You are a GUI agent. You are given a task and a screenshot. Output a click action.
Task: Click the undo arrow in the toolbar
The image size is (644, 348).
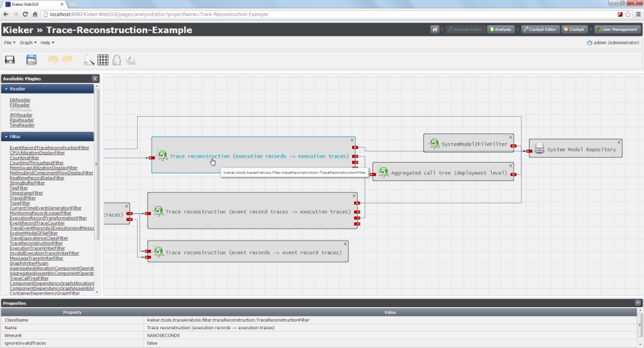click(x=53, y=60)
